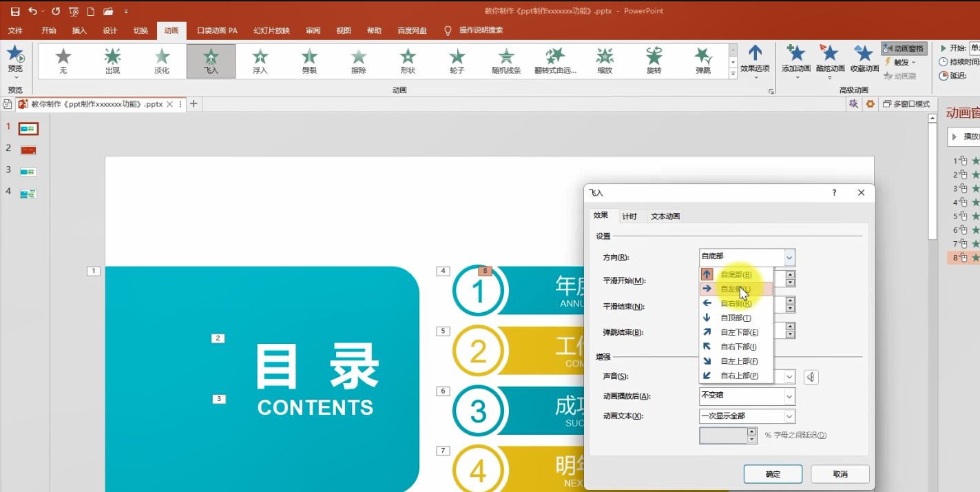Apply the 翻转式由远 animation
980x492 pixels.
pyautogui.click(x=556, y=61)
